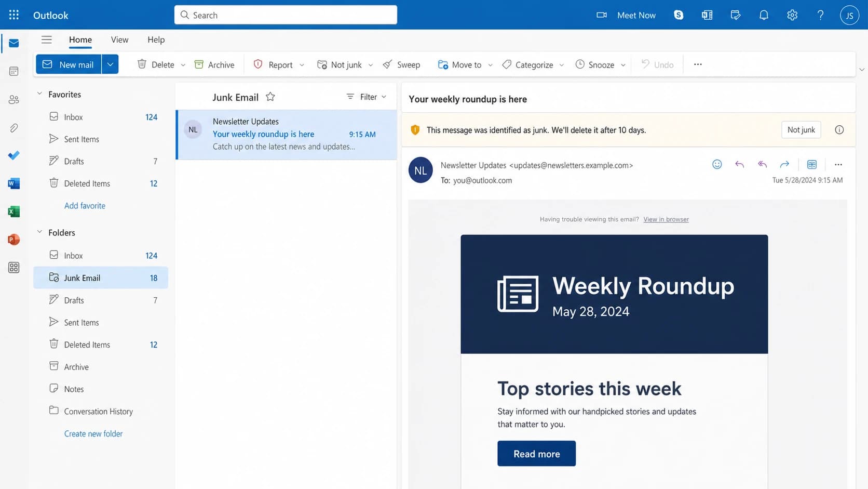Click the Create new folder link
The height and width of the screenshot is (489, 868).
coord(93,434)
